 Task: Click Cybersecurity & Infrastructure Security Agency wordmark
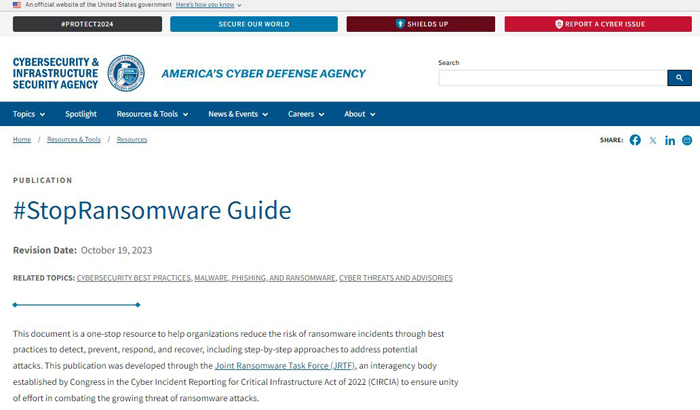click(x=56, y=73)
